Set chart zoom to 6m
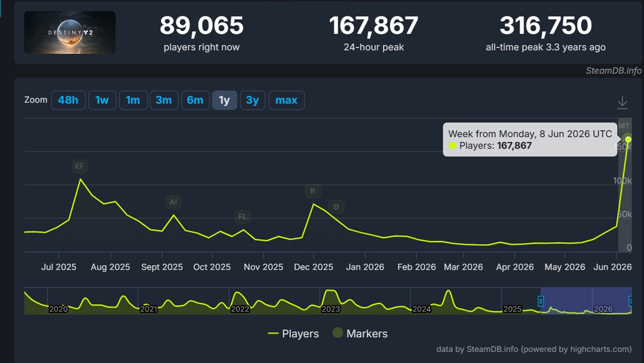The image size is (644, 363). pos(195,100)
